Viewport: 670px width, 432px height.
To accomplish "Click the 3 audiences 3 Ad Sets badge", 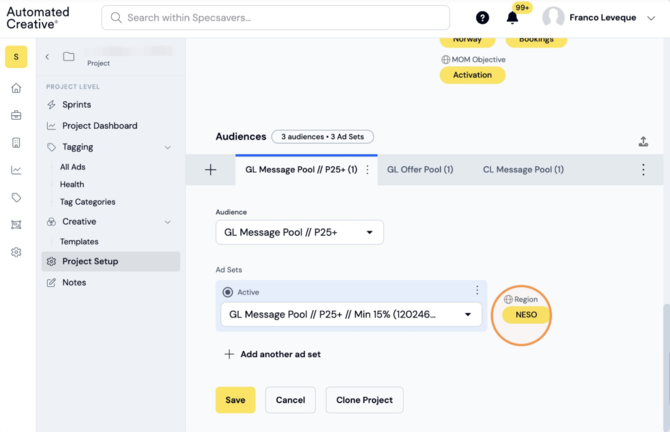I will click(322, 137).
